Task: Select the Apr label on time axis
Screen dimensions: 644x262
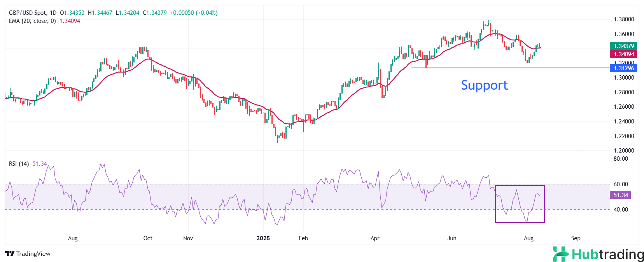Action: point(375,238)
